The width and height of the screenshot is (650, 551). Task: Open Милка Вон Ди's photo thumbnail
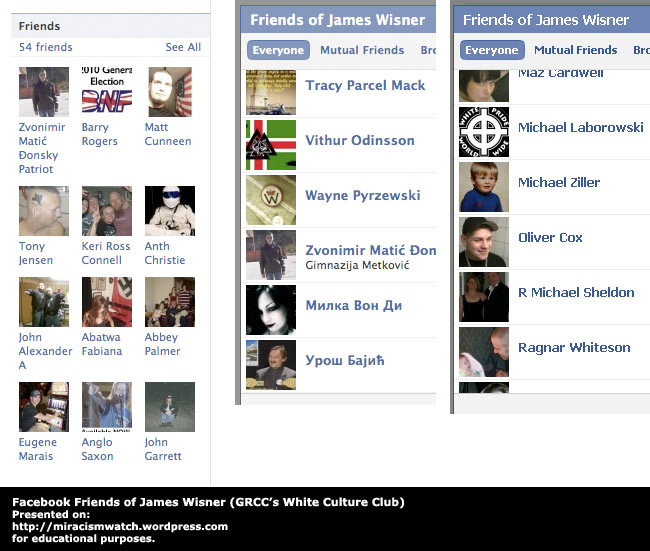(x=271, y=310)
